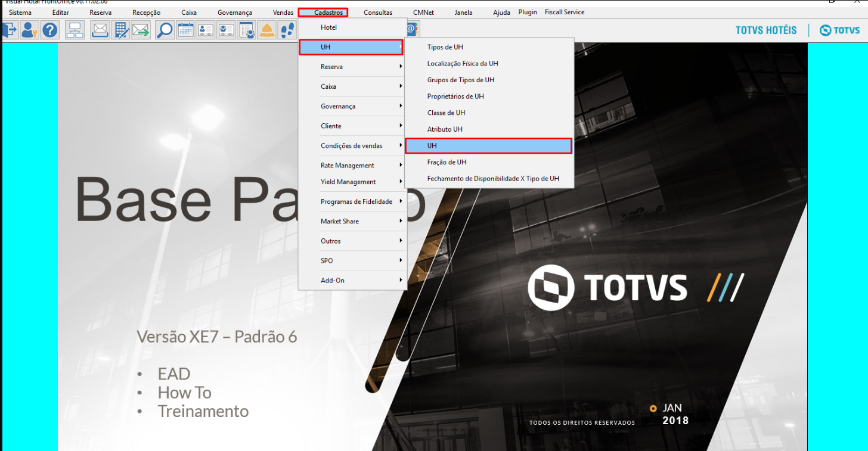The image size is (868, 451).
Task: Select Proprietários de UH option
Action: 455,97
